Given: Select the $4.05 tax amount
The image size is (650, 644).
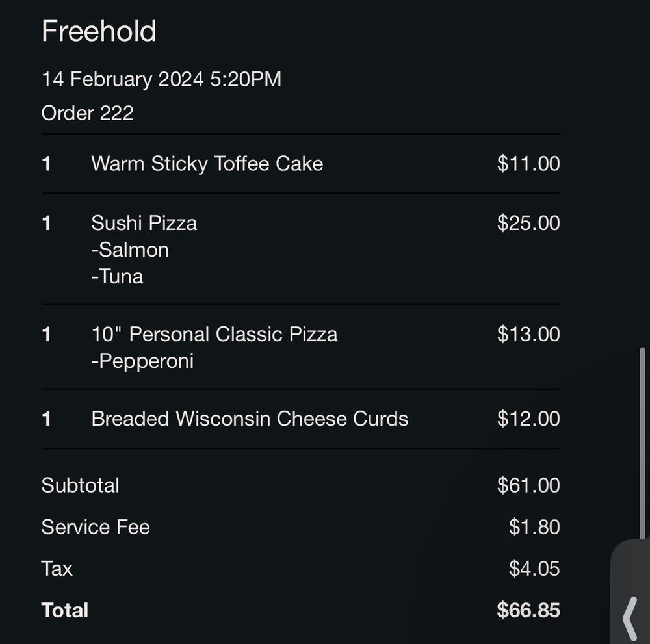Looking at the screenshot, I should click(534, 569).
